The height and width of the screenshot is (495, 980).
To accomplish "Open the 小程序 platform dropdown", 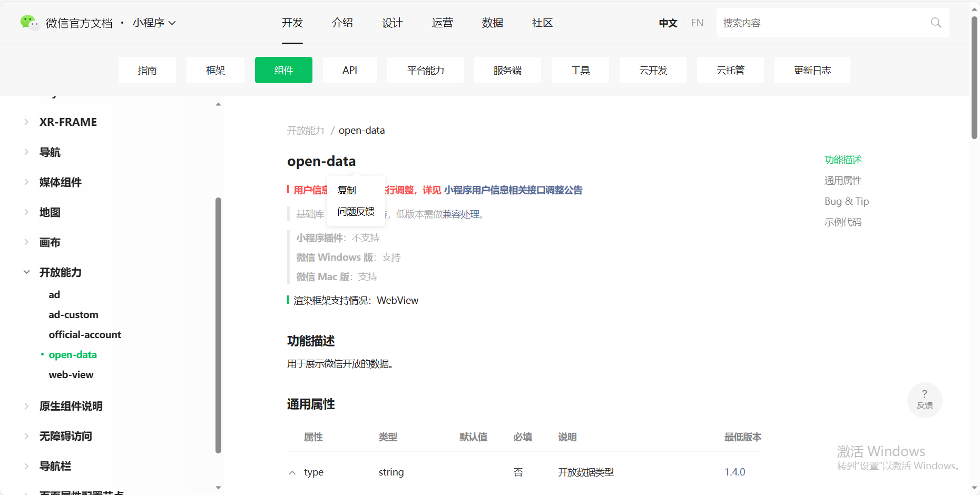I will point(154,23).
